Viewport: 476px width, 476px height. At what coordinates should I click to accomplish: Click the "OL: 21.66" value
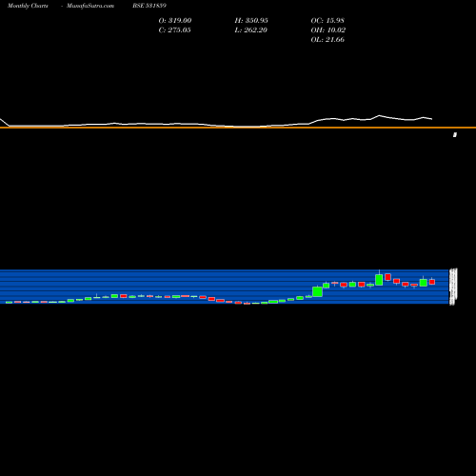[327, 40]
